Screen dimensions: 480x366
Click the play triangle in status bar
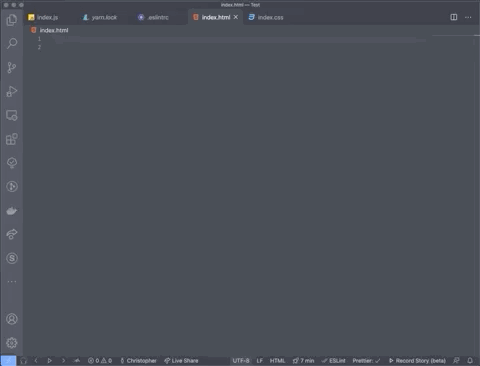click(49, 361)
